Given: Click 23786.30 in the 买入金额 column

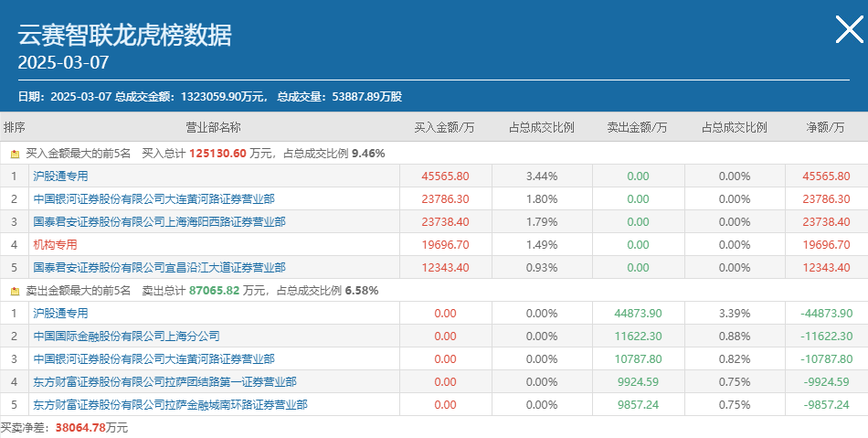Looking at the screenshot, I should pos(445,198).
